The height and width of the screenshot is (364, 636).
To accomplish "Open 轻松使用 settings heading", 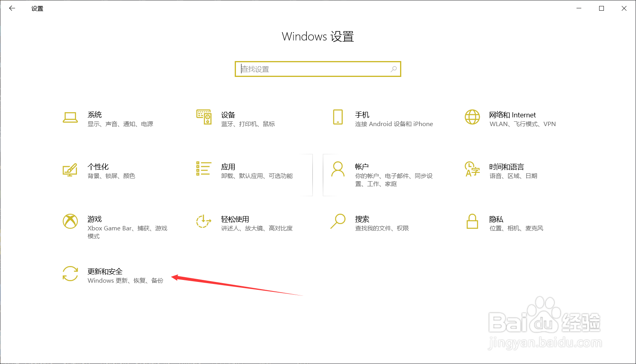I will point(235,219).
